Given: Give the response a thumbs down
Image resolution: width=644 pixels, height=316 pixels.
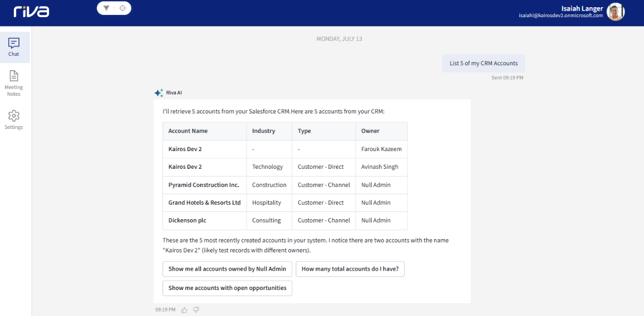Looking at the screenshot, I should point(196,309).
